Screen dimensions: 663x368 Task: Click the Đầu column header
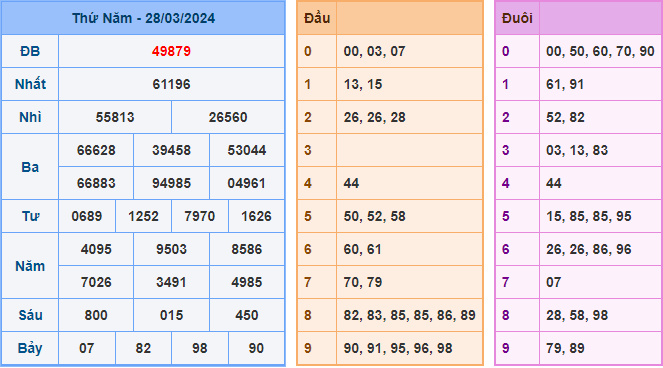317,18
